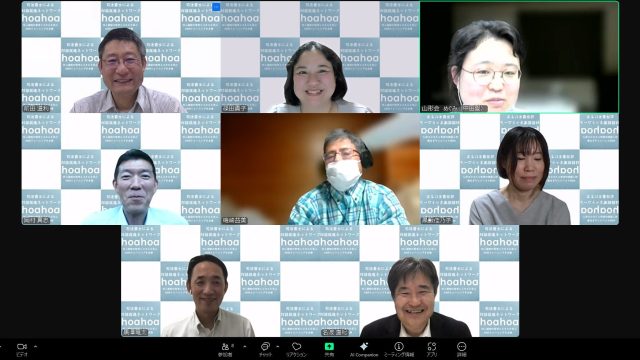Image resolution: width=640 pixels, height=360 pixels.
Task: Open AI Companion
Action: coord(364,349)
